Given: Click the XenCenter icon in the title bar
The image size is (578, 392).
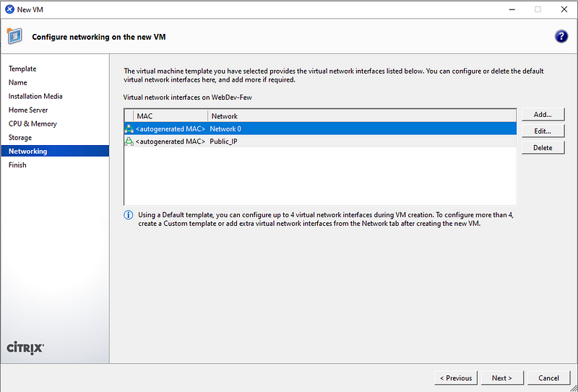Looking at the screenshot, I should [x=9, y=9].
